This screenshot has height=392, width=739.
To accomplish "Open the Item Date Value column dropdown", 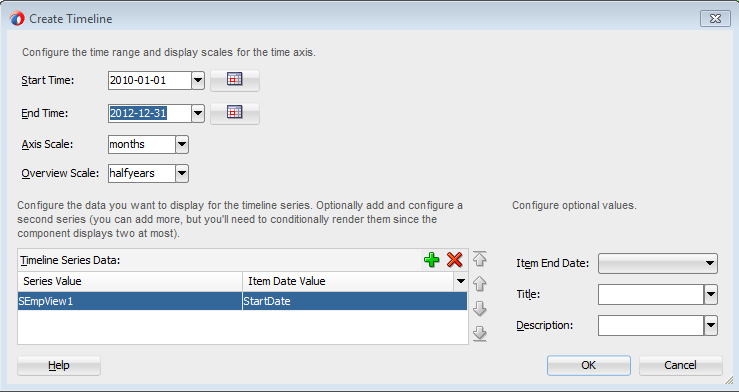I will [460, 282].
